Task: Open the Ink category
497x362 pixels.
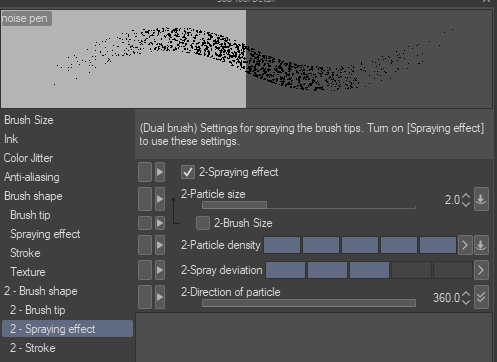Action: [x=11, y=139]
